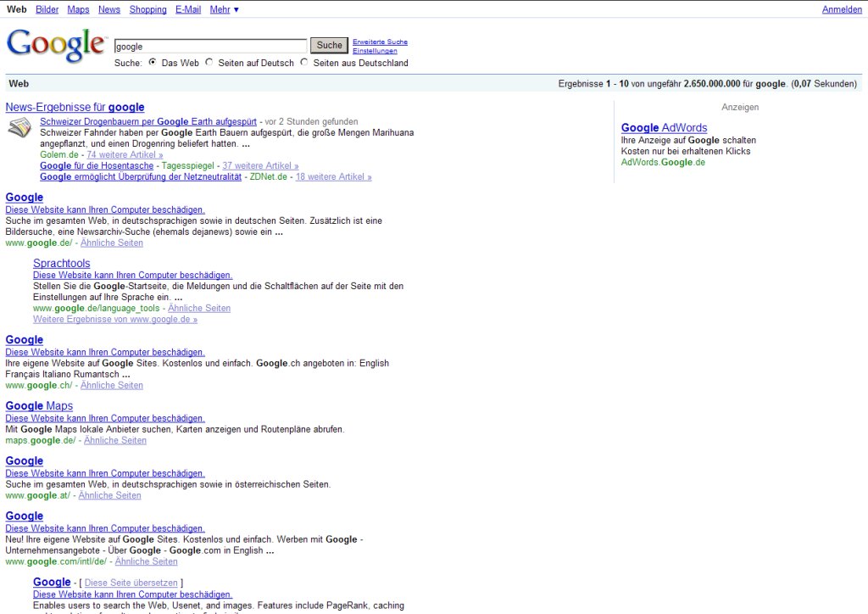Click the 'Golem.de' source text
Screen dimensions: 868x614
[59, 155]
